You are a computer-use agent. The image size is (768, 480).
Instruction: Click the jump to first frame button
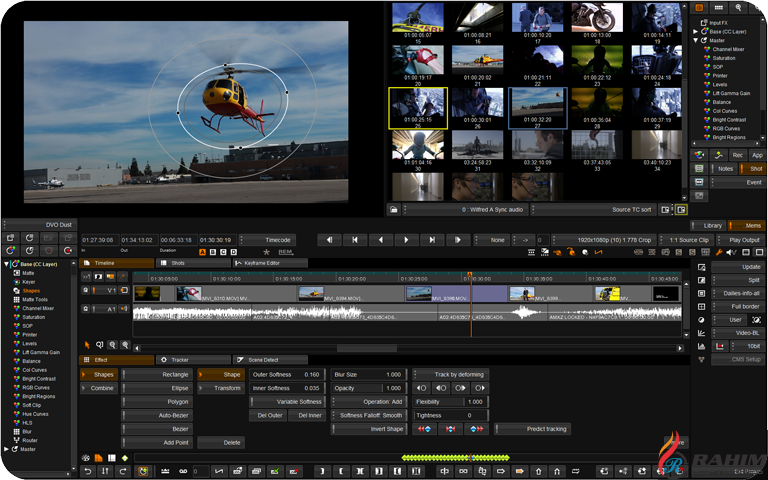tap(354, 240)
